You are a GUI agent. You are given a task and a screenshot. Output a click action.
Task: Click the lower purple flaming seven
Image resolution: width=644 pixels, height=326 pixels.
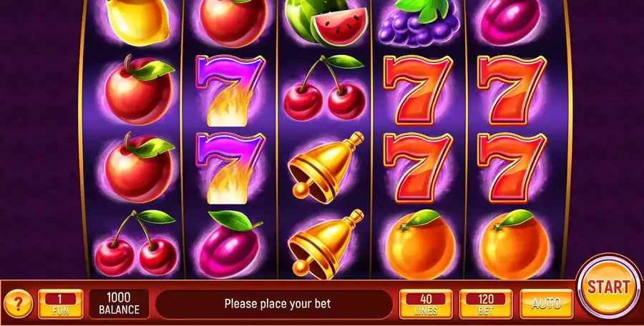pos(230,167)
